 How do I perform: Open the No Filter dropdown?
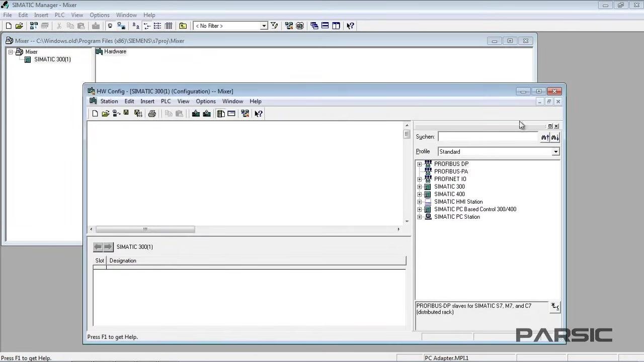pos(264,26)
